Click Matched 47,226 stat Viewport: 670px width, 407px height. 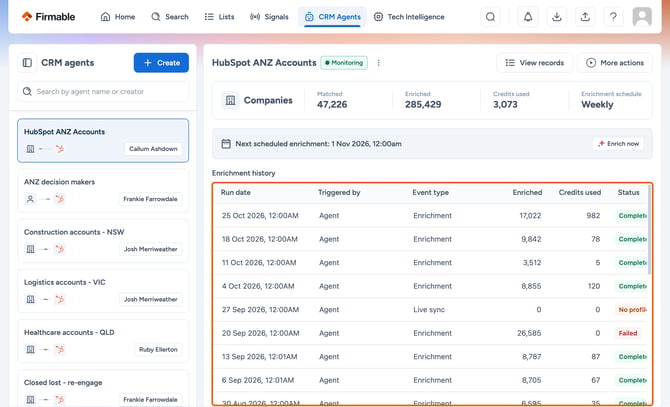332,100
